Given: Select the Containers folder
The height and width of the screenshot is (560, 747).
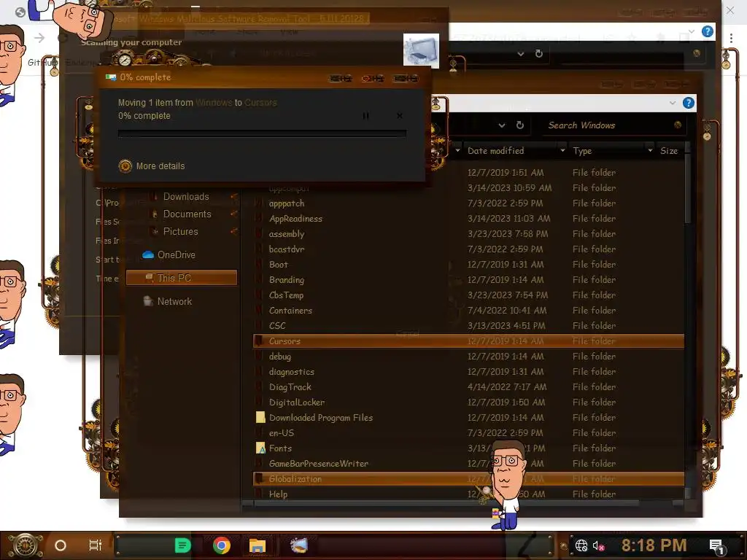Looking at the screenshot, I should point(290,311).
